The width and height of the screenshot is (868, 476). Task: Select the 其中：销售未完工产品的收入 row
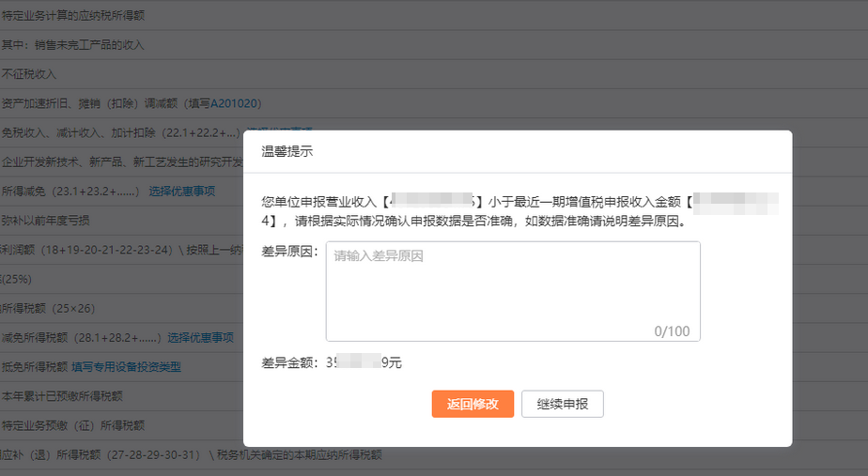pos(73,45)
